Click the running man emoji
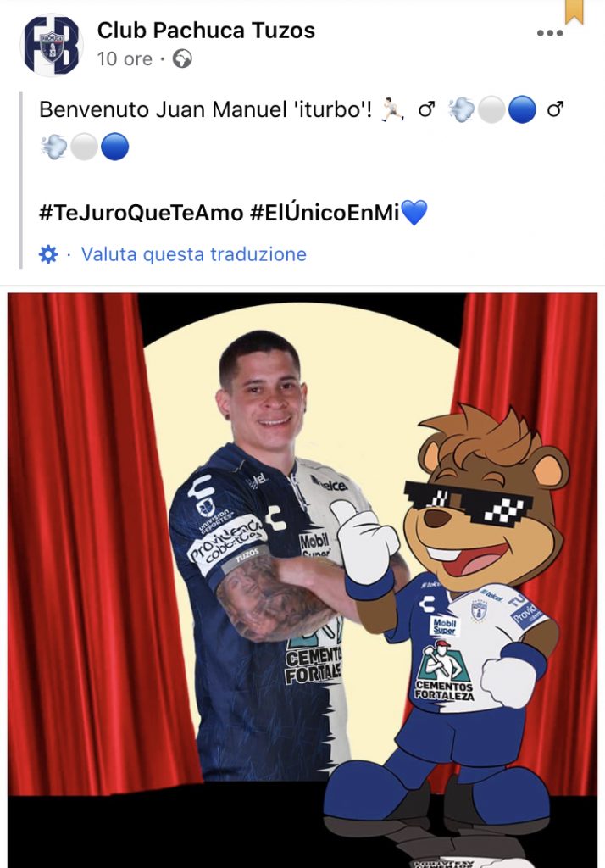This screenshot has width=605, height=868. 391,109
